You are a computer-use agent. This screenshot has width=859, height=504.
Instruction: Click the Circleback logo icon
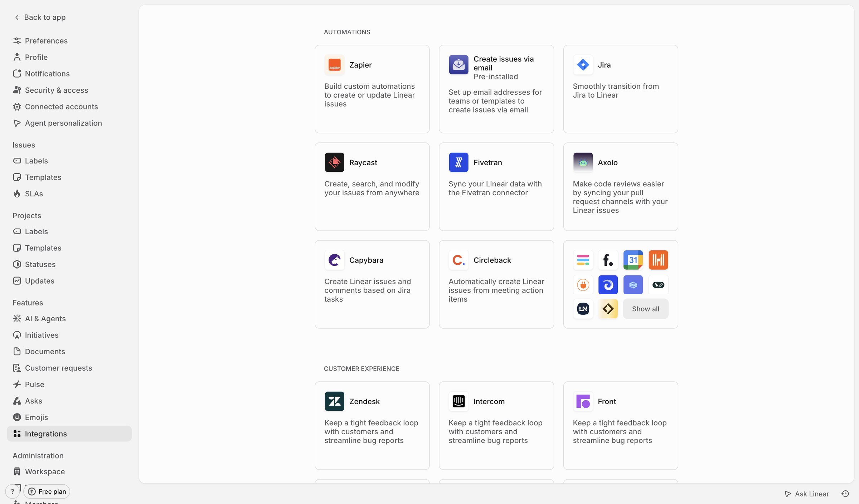pos(458,260)
